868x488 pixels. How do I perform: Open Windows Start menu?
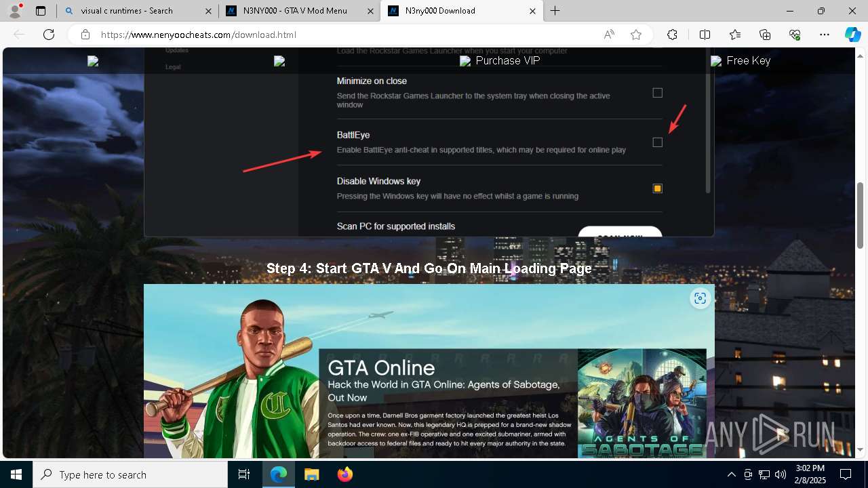[x=16, y=474]
